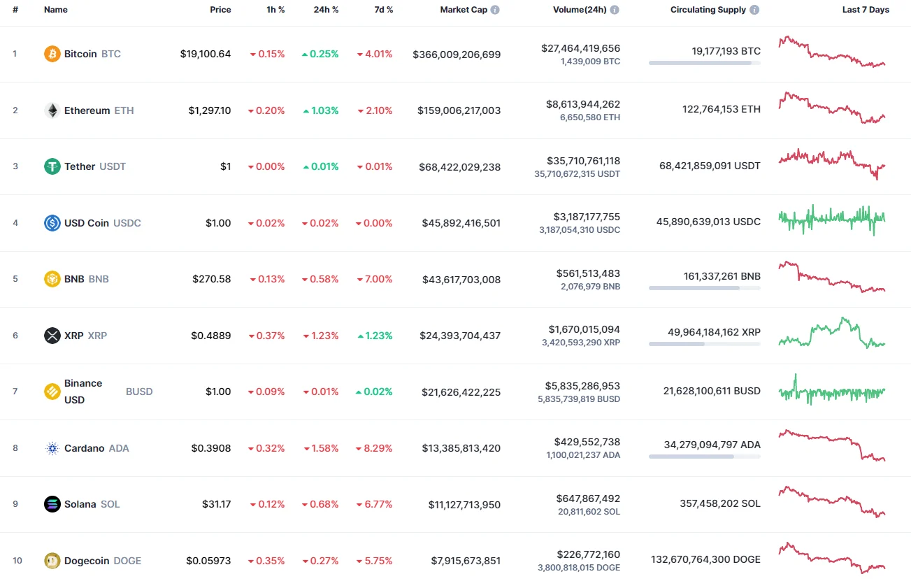The height and width of the screenshot is (588, 911).
Task: Click the BNB yellow logo icon
Action: tap(52, 278)
